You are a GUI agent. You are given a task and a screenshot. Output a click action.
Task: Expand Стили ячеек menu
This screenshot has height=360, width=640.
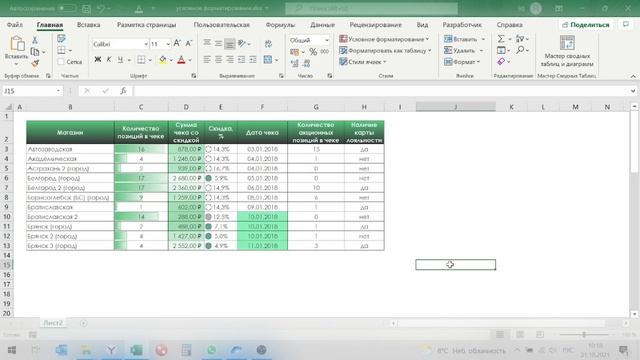coord(363,62)
